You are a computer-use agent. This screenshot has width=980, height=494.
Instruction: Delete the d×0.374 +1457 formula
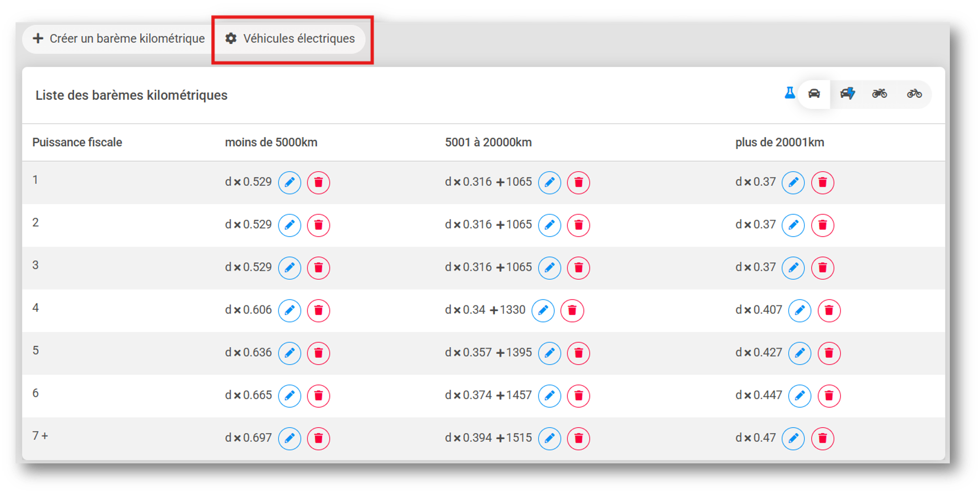(579, 396)
